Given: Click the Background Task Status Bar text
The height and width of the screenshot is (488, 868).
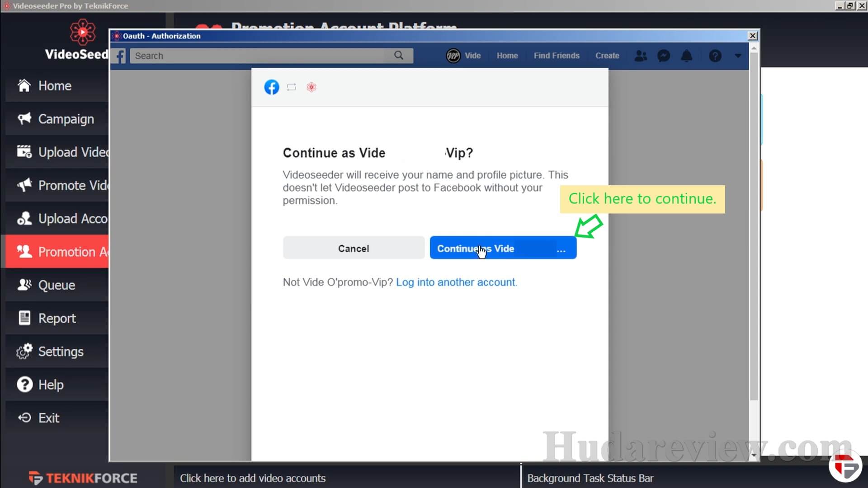Looking at the screenshot, I should (590, 478).
